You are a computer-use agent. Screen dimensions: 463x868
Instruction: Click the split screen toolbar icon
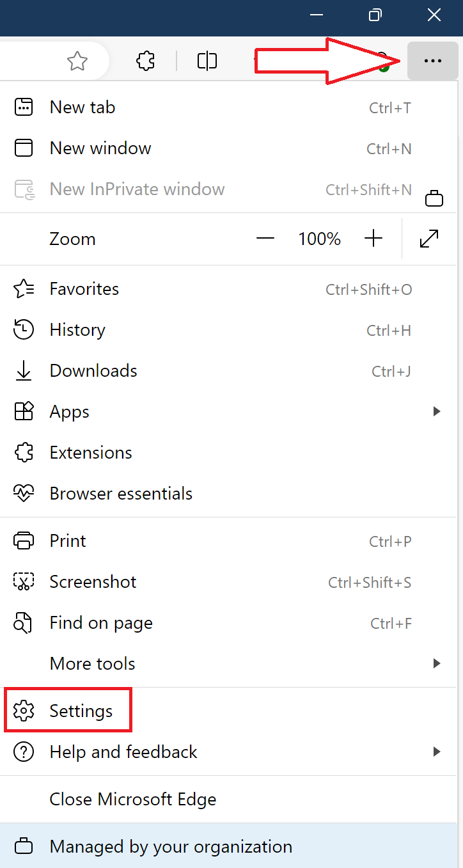coord(207,61)
